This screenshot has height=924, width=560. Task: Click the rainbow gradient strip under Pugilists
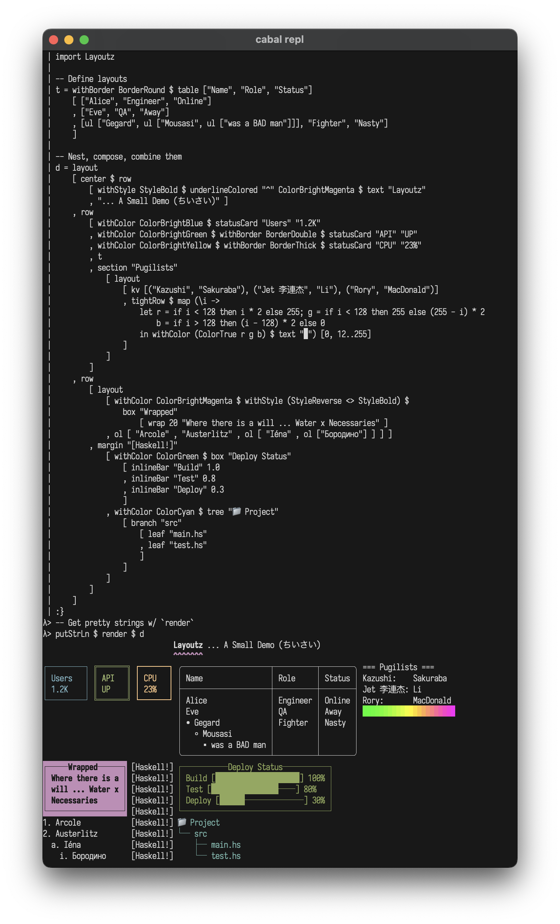(x=409, y=711)
